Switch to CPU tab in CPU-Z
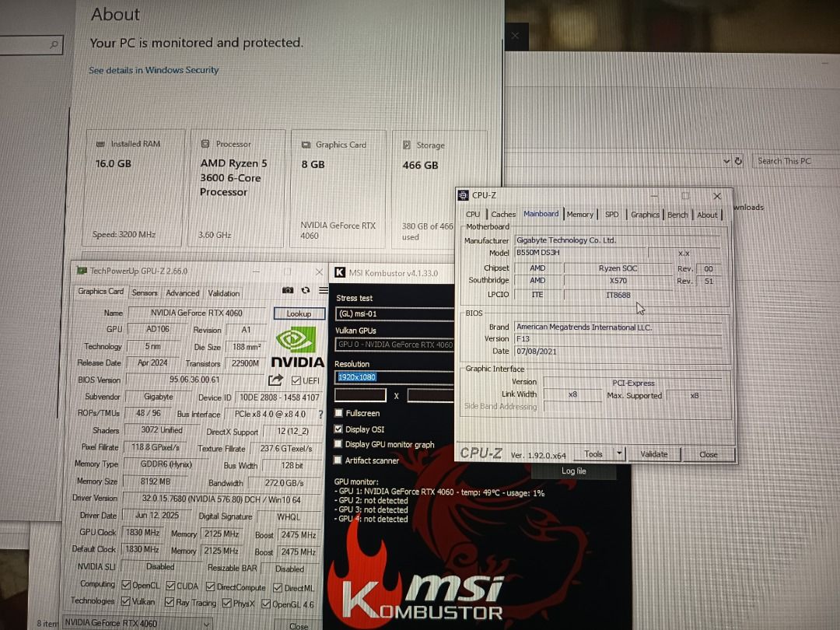840x630 pixels. click(x=473, y=215)
